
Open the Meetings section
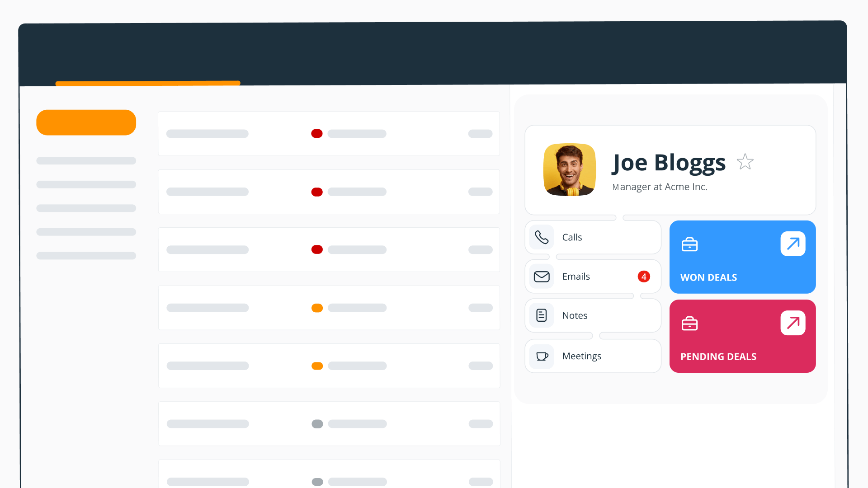[593, 356]
